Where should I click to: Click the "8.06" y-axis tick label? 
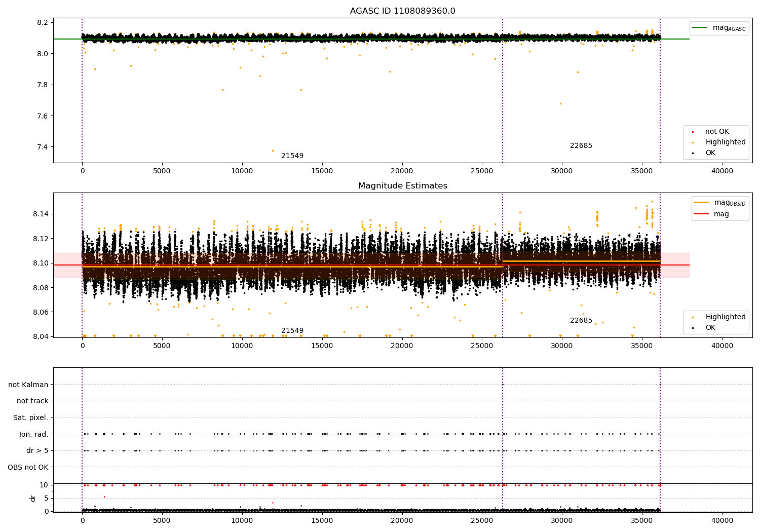pyautogui.click(x=41, y=312)
